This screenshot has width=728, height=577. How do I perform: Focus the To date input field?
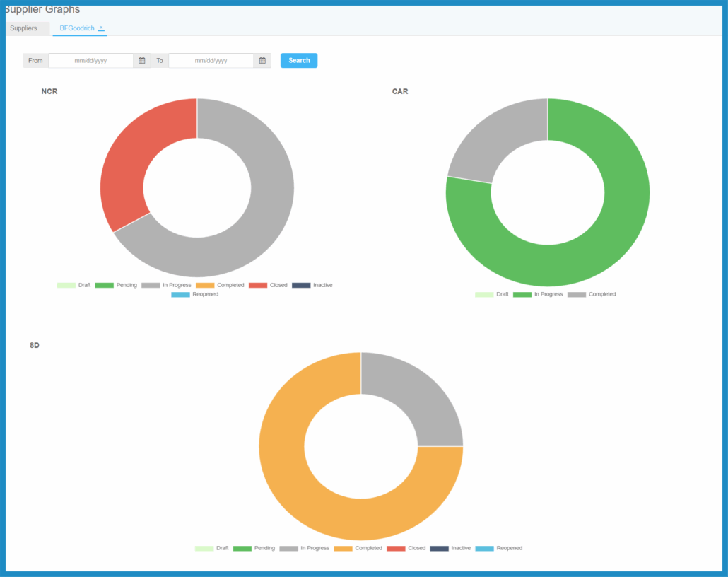tap(211, 61)
